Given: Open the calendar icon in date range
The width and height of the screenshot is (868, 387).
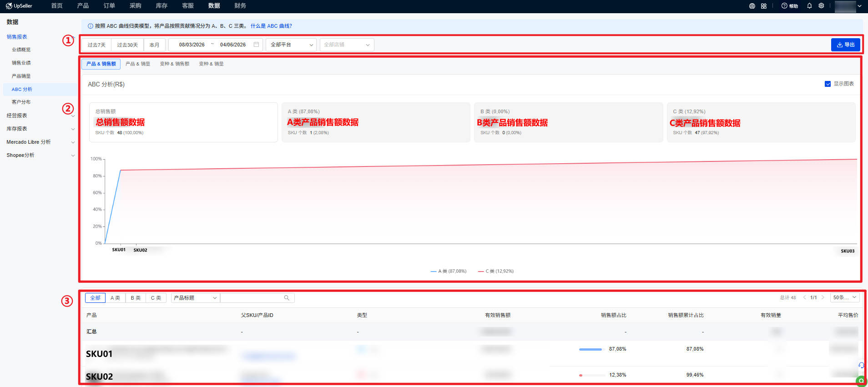Looking at the screenshot, I should [256, 45].
